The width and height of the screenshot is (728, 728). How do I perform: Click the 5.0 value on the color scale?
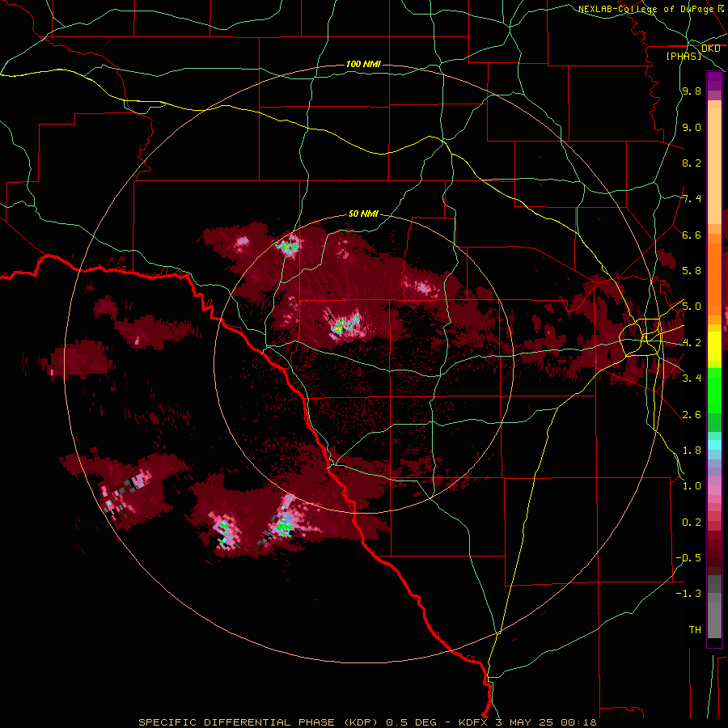point(692,307)
